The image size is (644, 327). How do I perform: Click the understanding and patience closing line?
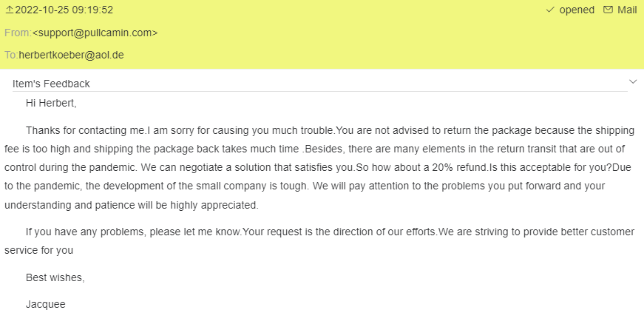click(x=132, y=204)
